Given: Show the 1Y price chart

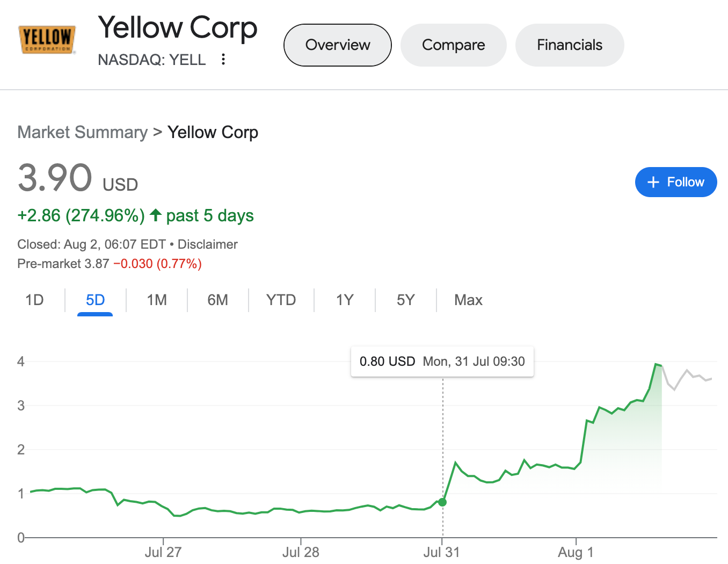Looking at the screenshot, I should click(344, 300).
